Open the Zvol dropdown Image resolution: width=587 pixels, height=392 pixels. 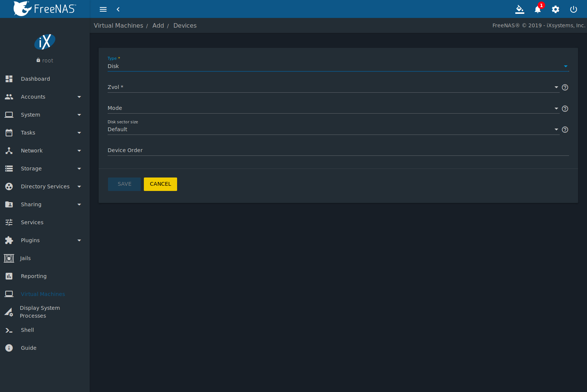tap(333, 87)
